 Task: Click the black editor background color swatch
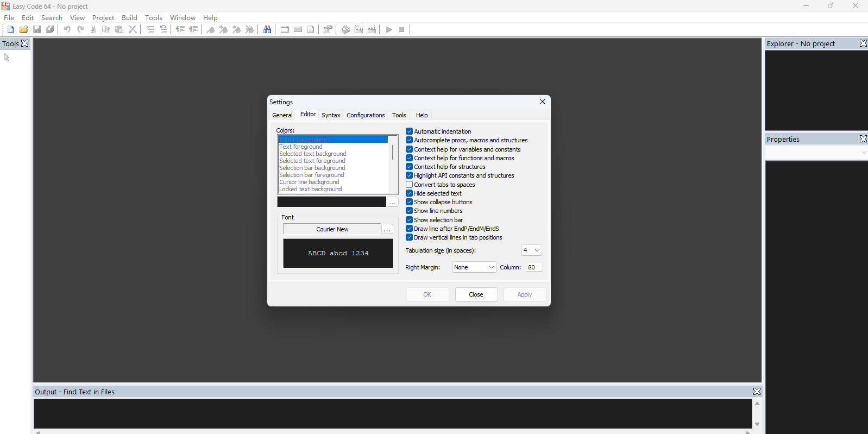pos(331,202)
